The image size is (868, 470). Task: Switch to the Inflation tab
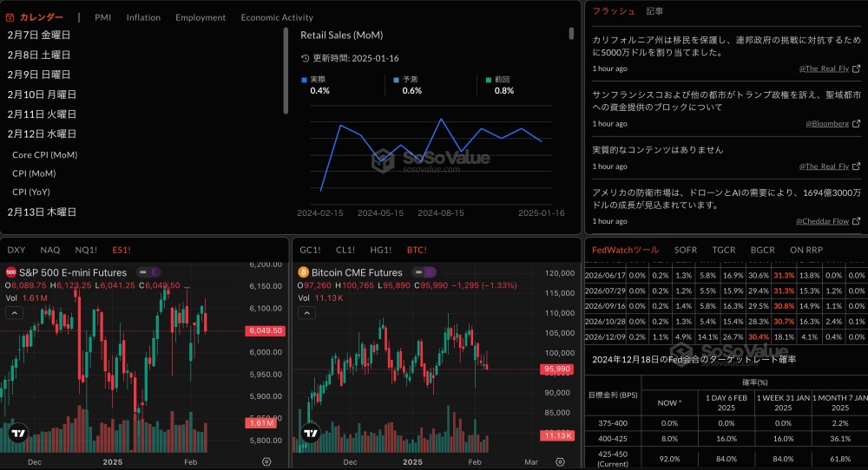(x=143, y=17)
